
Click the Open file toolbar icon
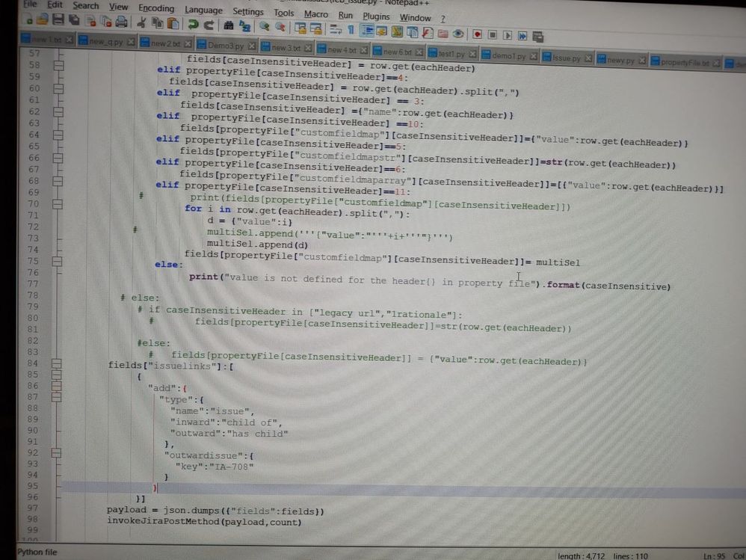click(x=43, y=20)
